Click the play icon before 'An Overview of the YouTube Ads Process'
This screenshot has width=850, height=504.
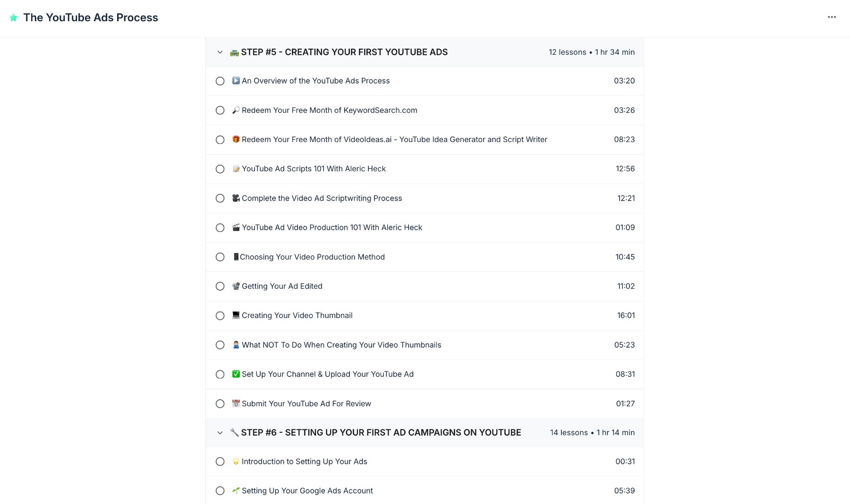(236, 81)
